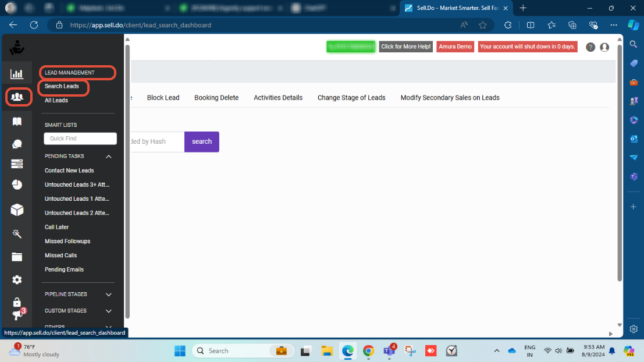Open browser extensions puzzle icon
The height and width of the screenshot is (362, 644).
point(508,25)
